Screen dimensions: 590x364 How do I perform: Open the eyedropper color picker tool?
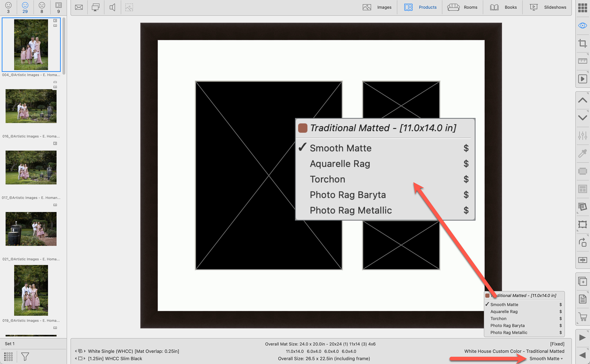click(582, 153)
